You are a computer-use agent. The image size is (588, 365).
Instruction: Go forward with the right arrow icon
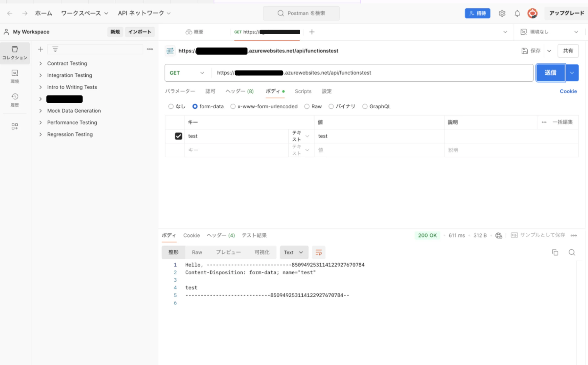point(25,13)
